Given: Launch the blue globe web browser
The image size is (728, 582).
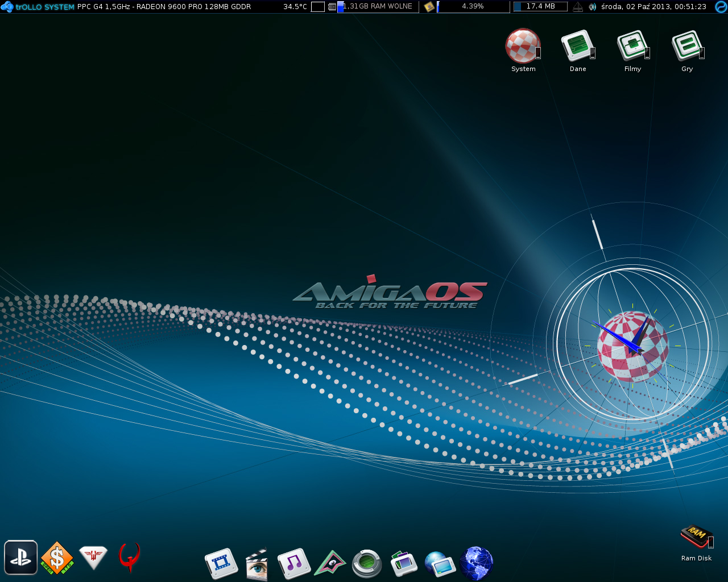Looking at the screenshot, I should point(476,563).
